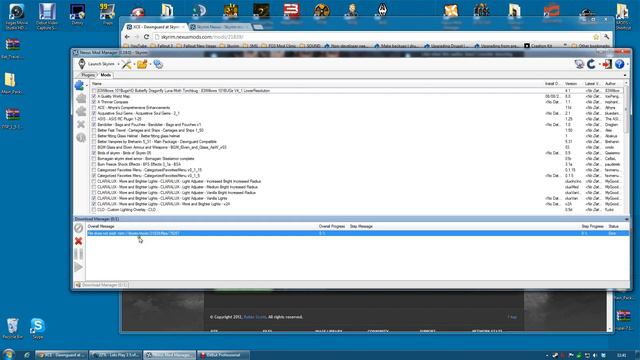Click the open folder icon in toolbar
Image resolution: width=640 pixels, height=360 pixels.
click(142, 64)
